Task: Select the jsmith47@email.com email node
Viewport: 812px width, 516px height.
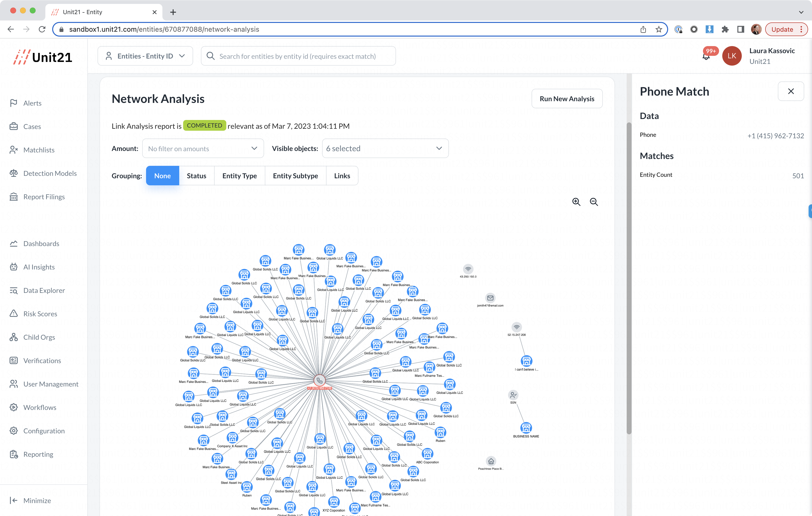Action: coord(490,298)
